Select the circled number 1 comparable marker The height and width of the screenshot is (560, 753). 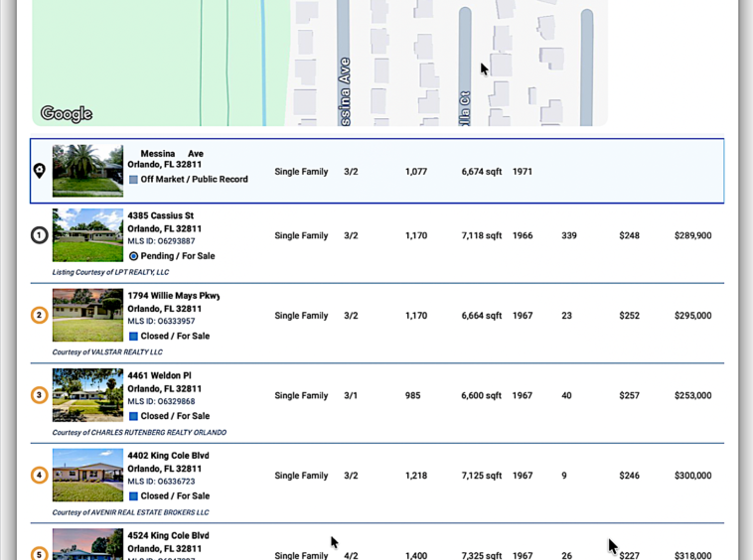point(39,235)
